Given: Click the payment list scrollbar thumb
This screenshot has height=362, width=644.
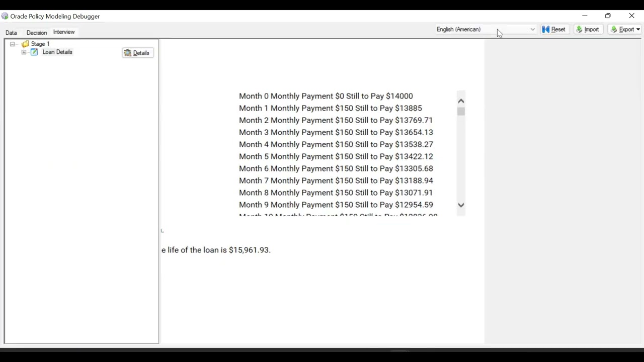Looking at the screenshot, I should (461, 112).
